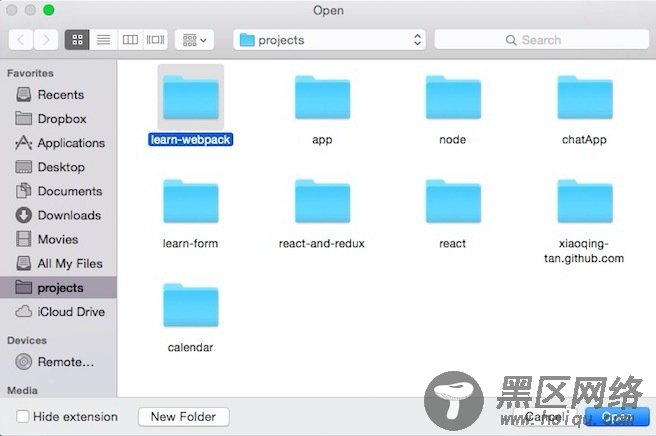Select projects in the sidebar

[x=59, y=287]
